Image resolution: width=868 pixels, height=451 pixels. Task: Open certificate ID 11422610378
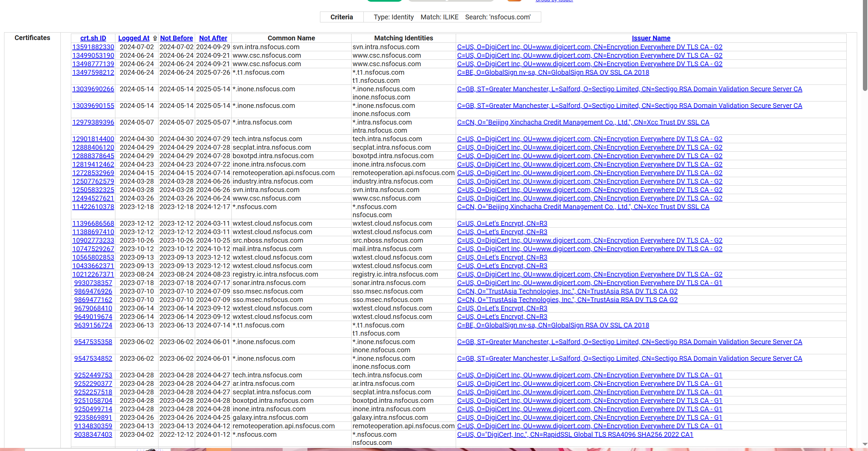pos(93,207)
